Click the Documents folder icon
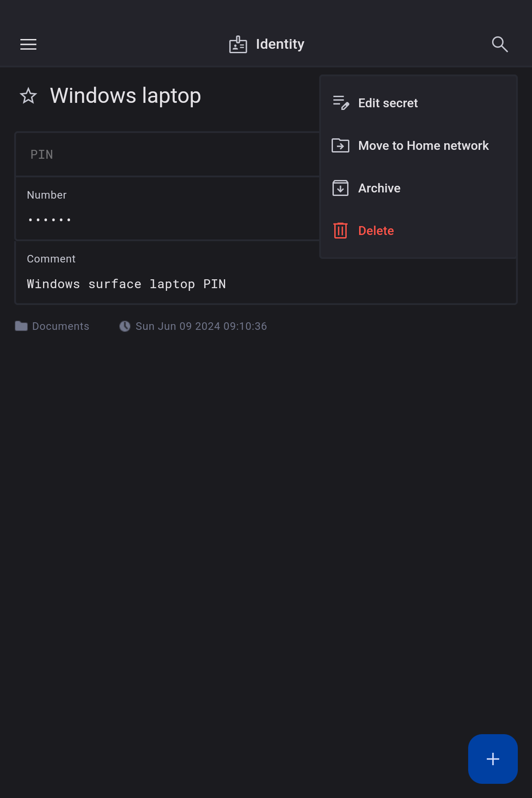532x798 pixels. pyautogui.click(x=21, y=326)
